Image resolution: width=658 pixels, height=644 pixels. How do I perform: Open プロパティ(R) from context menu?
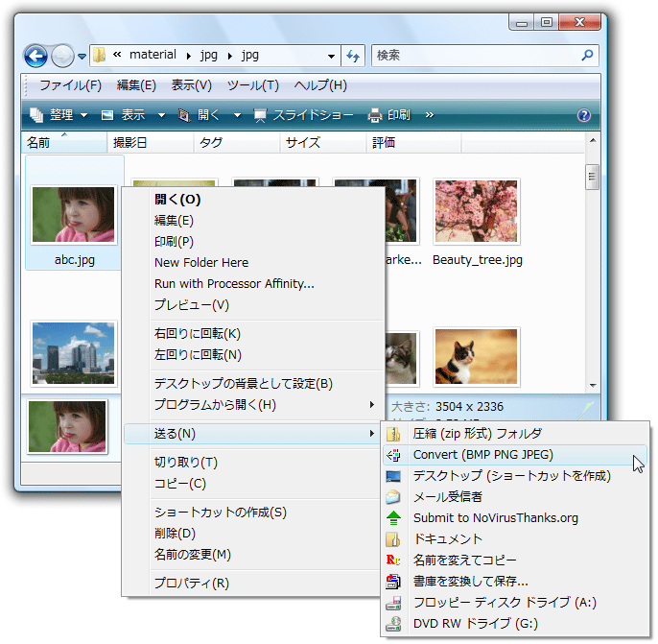point(253,584)
